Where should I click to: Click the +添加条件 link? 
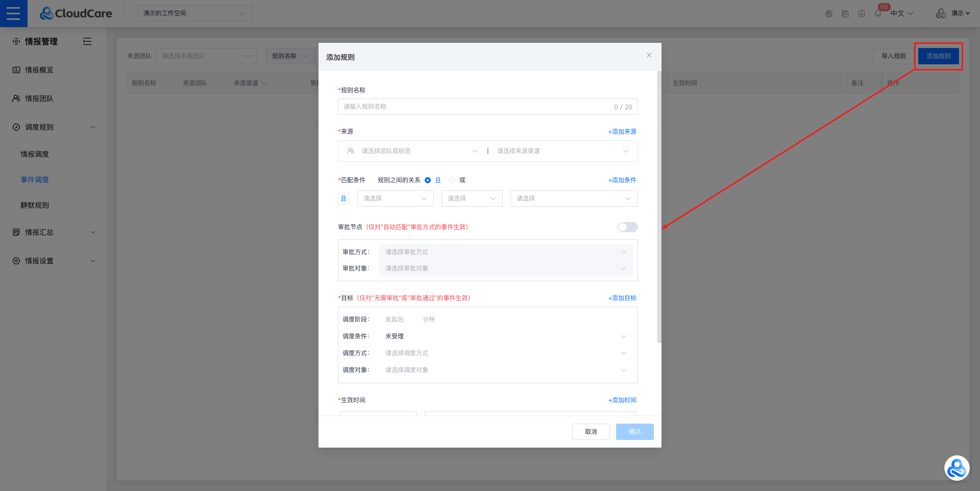pos(622,180)
